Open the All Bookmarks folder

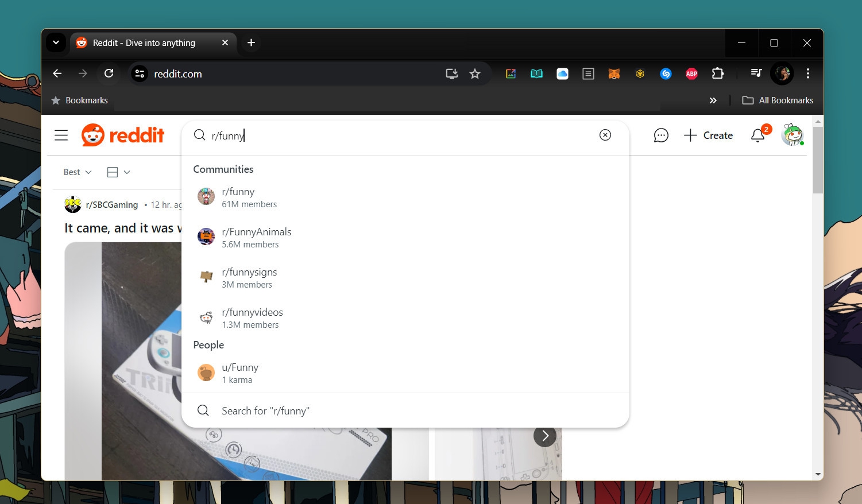tap(778, 100)
